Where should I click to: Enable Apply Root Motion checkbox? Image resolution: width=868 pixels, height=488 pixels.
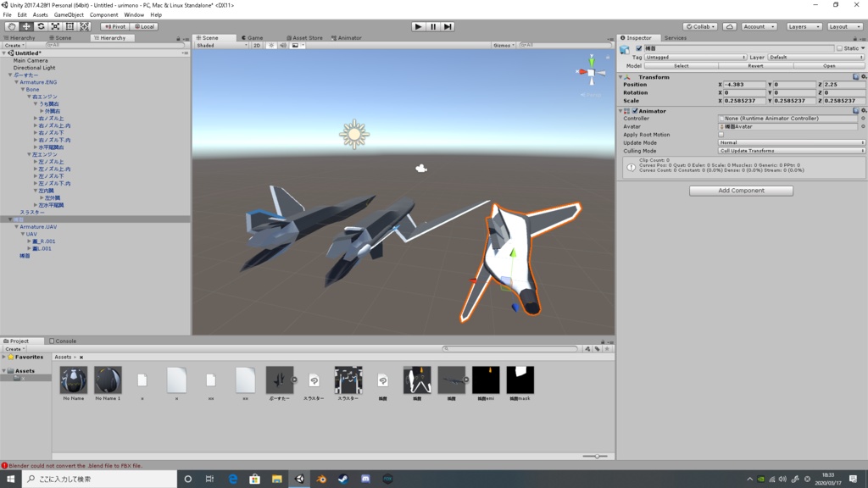721,135
